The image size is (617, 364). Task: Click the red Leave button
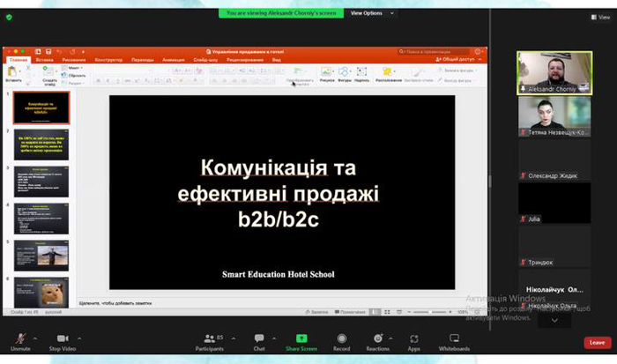click(x=598, y=342)
